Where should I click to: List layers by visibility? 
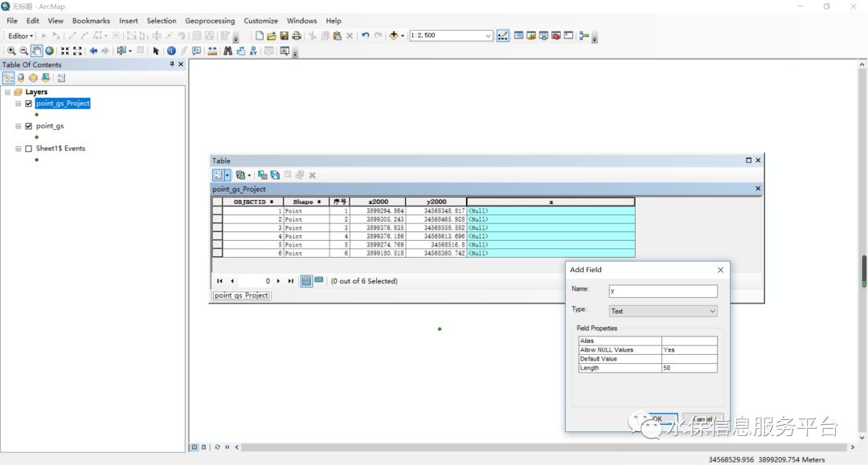click(33, 78)
